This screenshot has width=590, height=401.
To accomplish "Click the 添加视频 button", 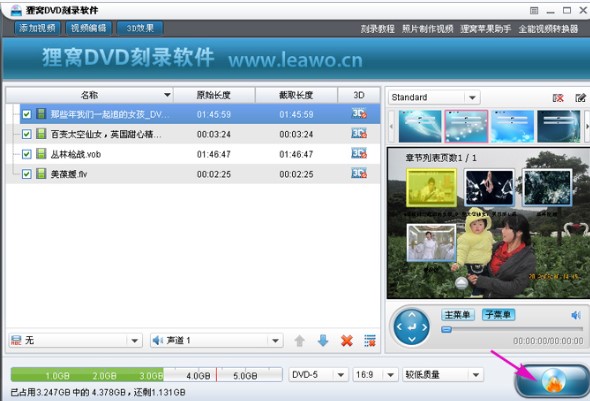I will (37, 28).
